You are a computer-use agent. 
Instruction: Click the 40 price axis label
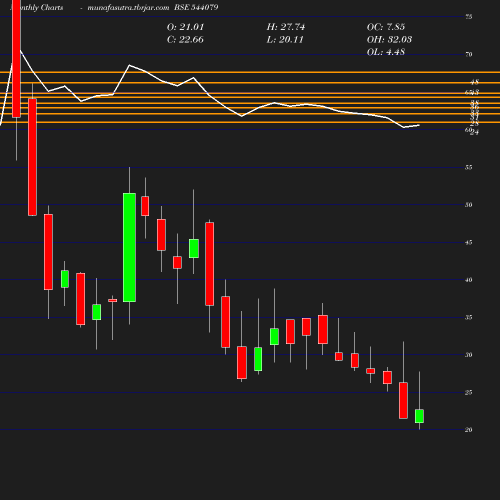[469, 280]
